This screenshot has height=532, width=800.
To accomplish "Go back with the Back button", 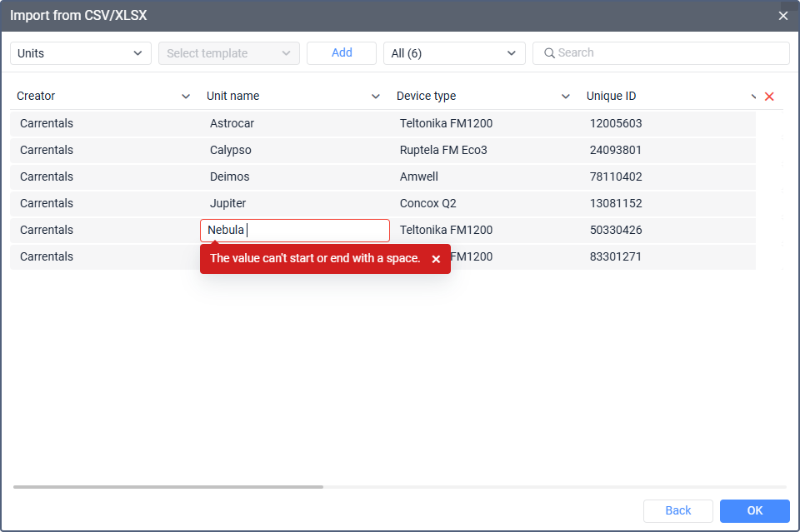I will [x=677, y=510].
